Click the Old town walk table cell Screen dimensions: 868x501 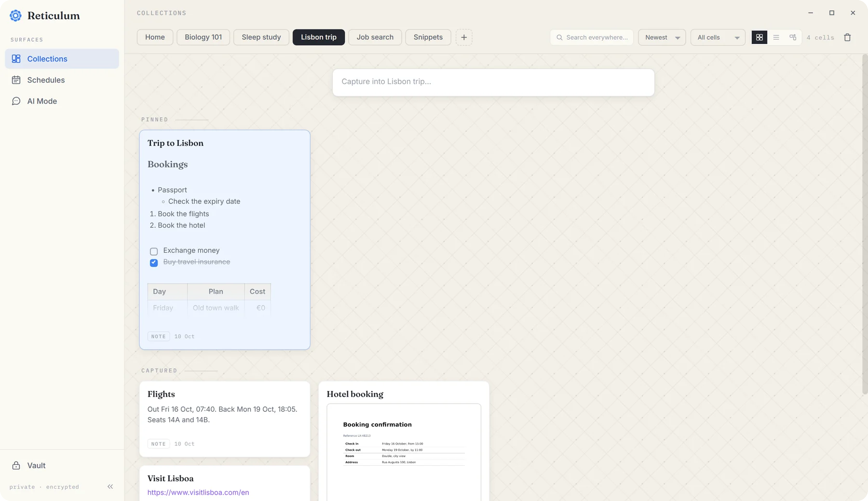[x=216, y=308]
